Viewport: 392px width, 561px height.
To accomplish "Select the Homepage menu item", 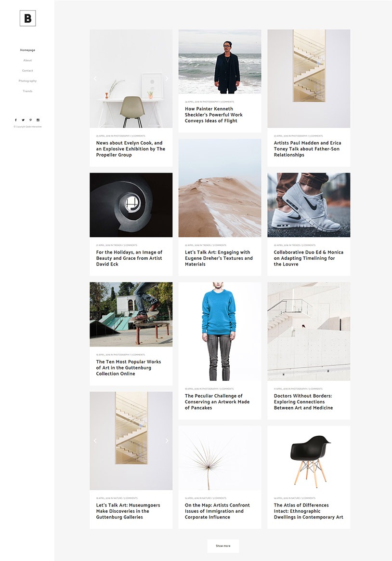I will coord(27,50).
